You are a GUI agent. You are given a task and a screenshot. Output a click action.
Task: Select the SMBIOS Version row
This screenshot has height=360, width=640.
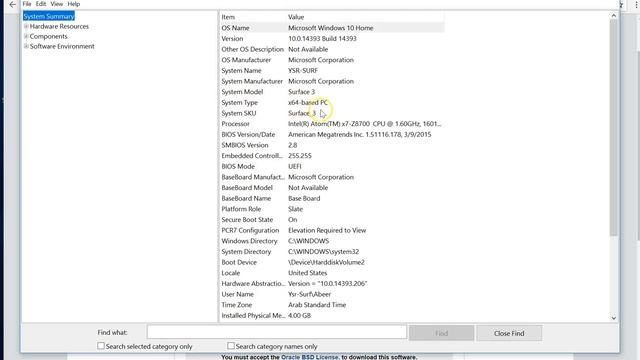pos(332,145)
